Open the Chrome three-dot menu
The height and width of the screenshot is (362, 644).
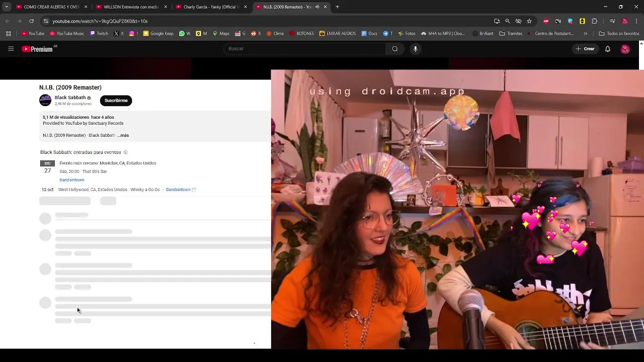tap(636, 21)
